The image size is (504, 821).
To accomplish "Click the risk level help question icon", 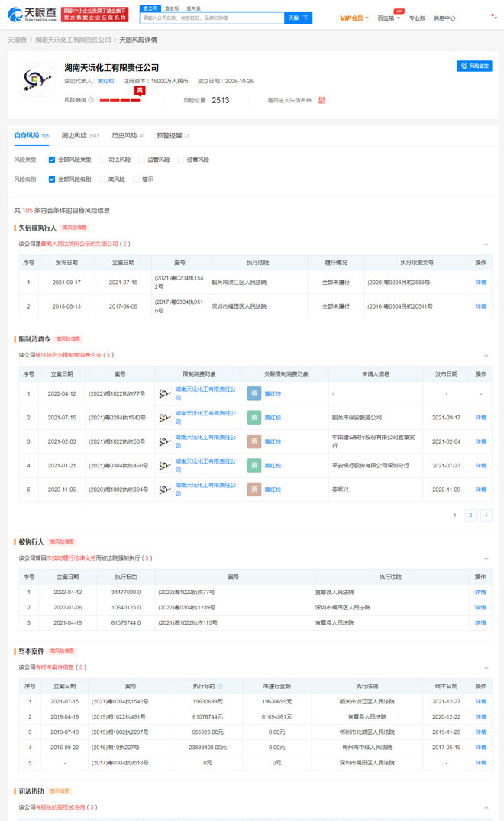I will pyautogui.click(x=91, y=100).
